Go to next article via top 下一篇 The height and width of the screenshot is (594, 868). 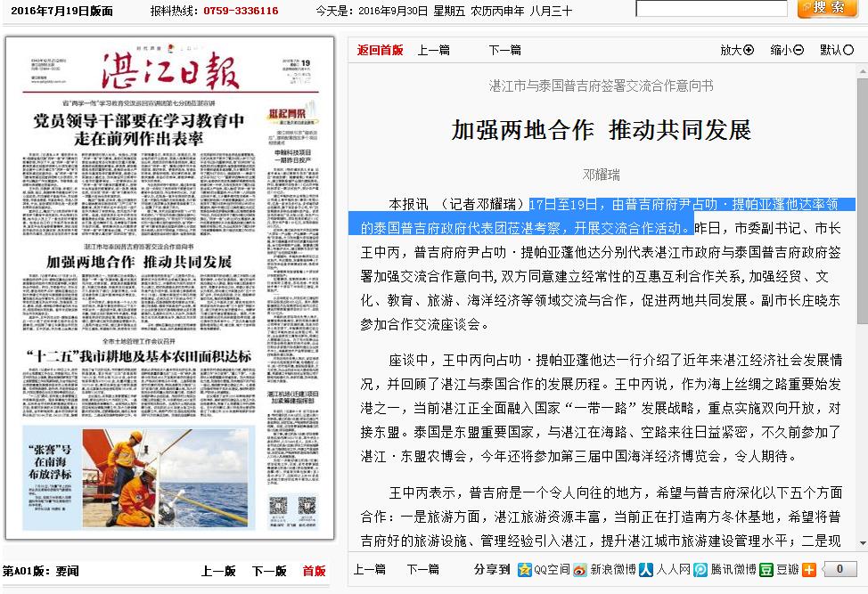point(504,51)
